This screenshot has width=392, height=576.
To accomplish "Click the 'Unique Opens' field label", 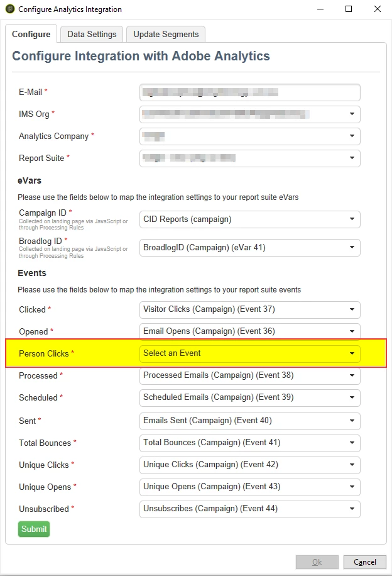I will (45, 487).
